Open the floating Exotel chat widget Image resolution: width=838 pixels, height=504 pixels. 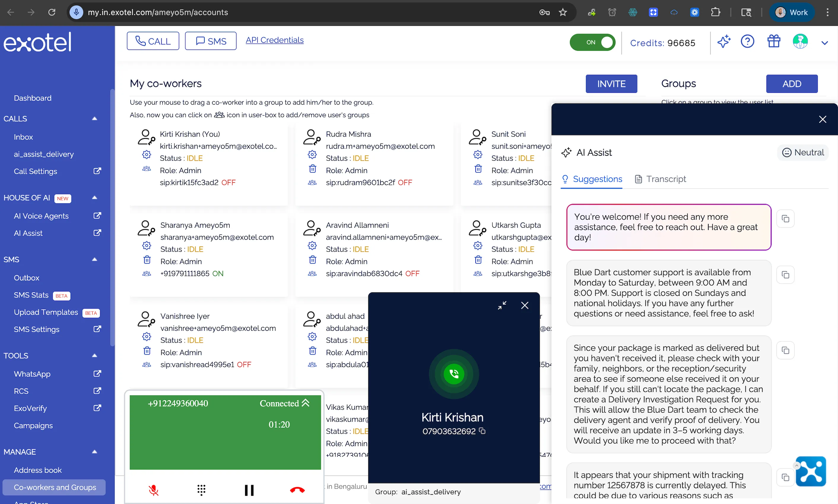[810, 471]
